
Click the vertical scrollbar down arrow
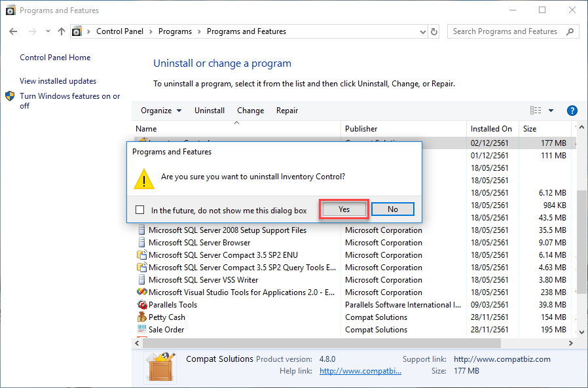(x=581, y=332)
